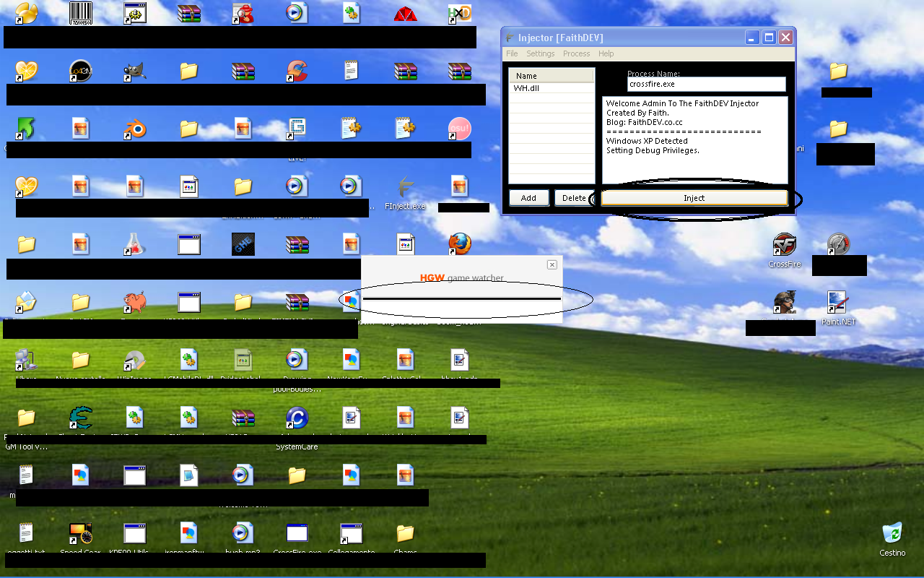Open the Paint.NET desktop shortcut
Image resolution: width=924 pixels, height=578 pixels.
[837, 302]
